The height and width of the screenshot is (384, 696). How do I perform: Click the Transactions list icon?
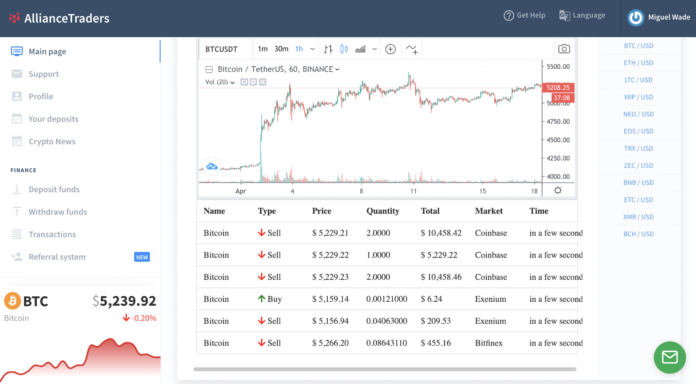(x=17, y=234)
